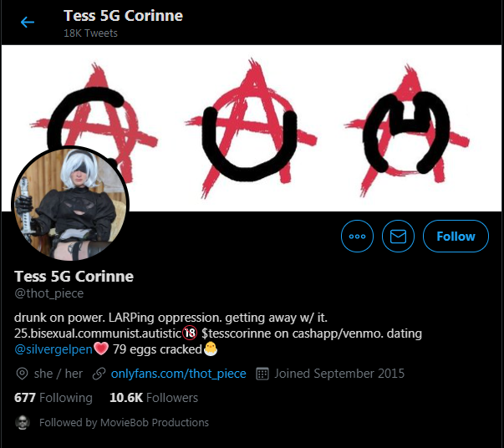
Task: Click the Joined September 2015 text
Action: click(x=339, y=374)
